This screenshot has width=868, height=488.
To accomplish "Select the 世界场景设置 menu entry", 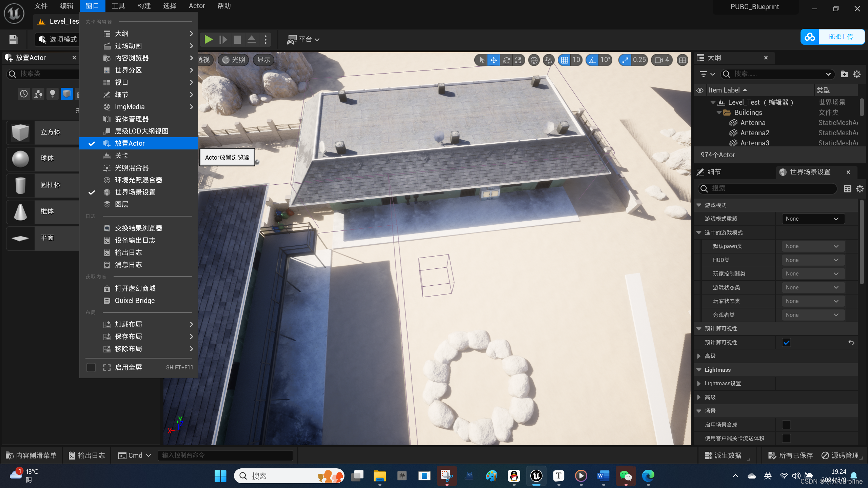I will [x=135, y=192].
